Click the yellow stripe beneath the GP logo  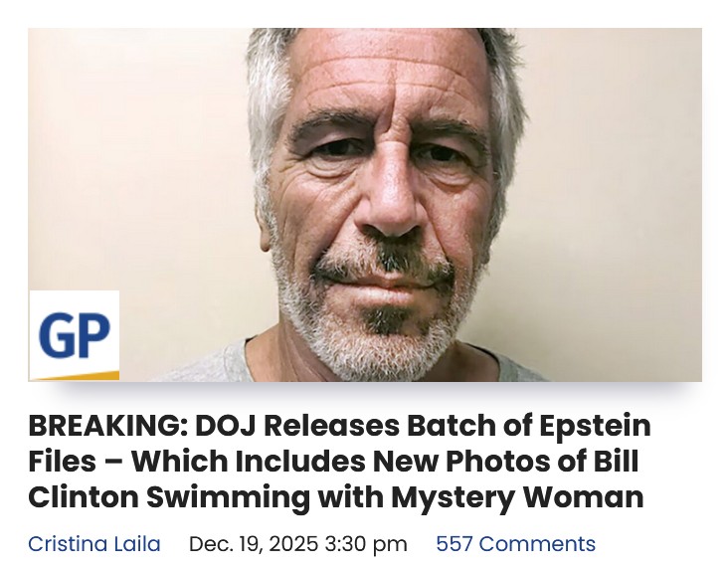tap(77, 376)
